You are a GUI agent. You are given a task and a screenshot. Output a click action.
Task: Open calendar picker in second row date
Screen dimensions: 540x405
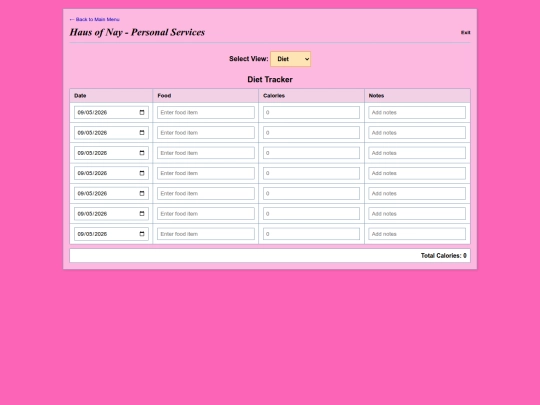(x=142, y=133)
